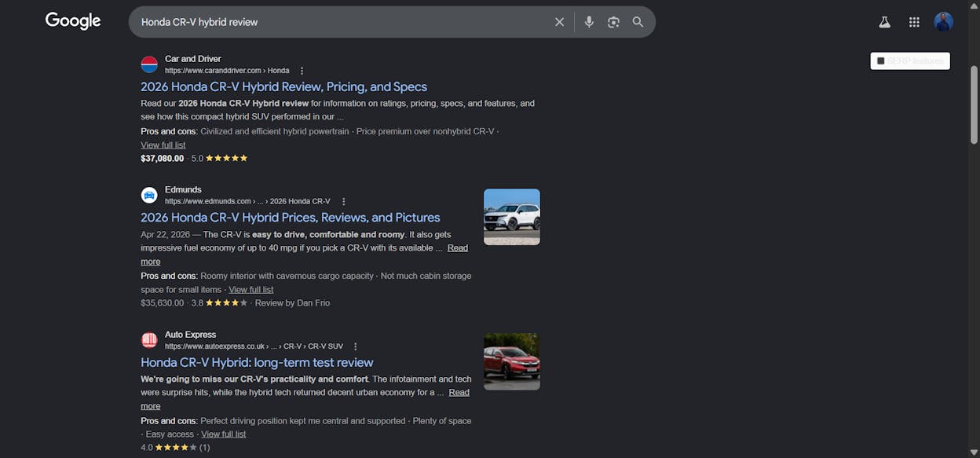Open Car and Driver favicon
This screenshot has width=980, height=458.
coord(149,64)
